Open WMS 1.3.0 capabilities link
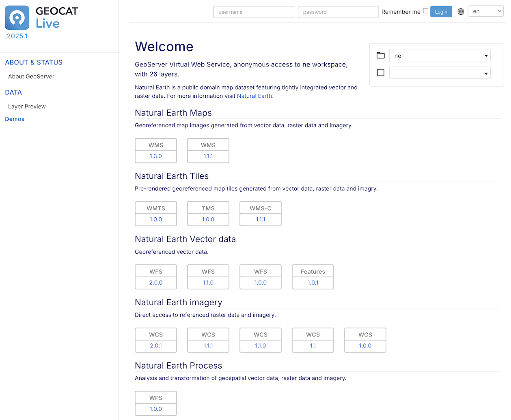The width and height of the screenshot is (511, 420). [x=156, y=156]
